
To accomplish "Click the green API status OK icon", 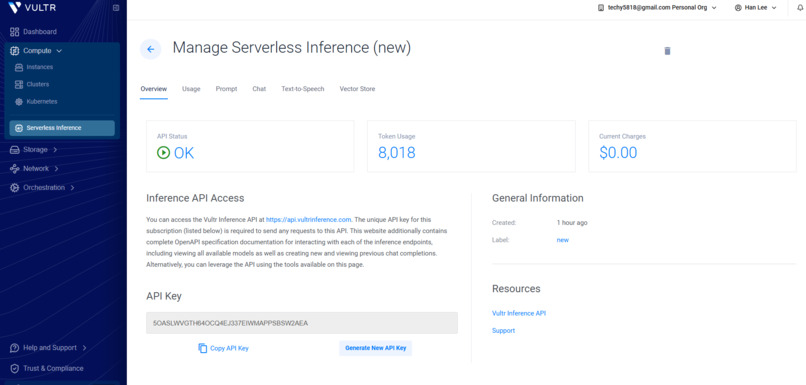I will pos(163,153).
